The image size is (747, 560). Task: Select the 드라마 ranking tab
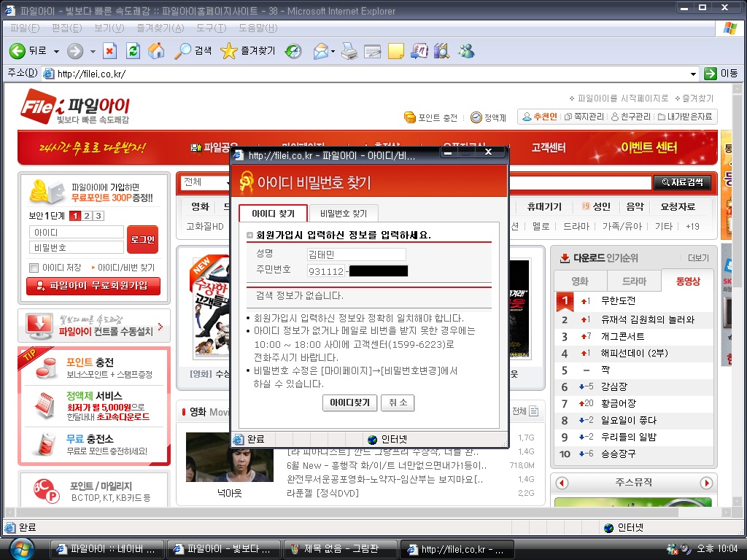634,281
